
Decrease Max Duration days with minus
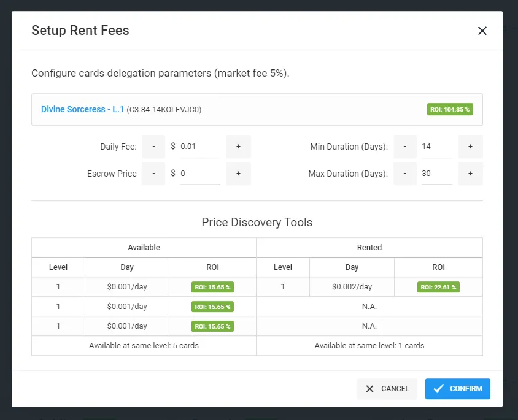click(x=404, y=174)
